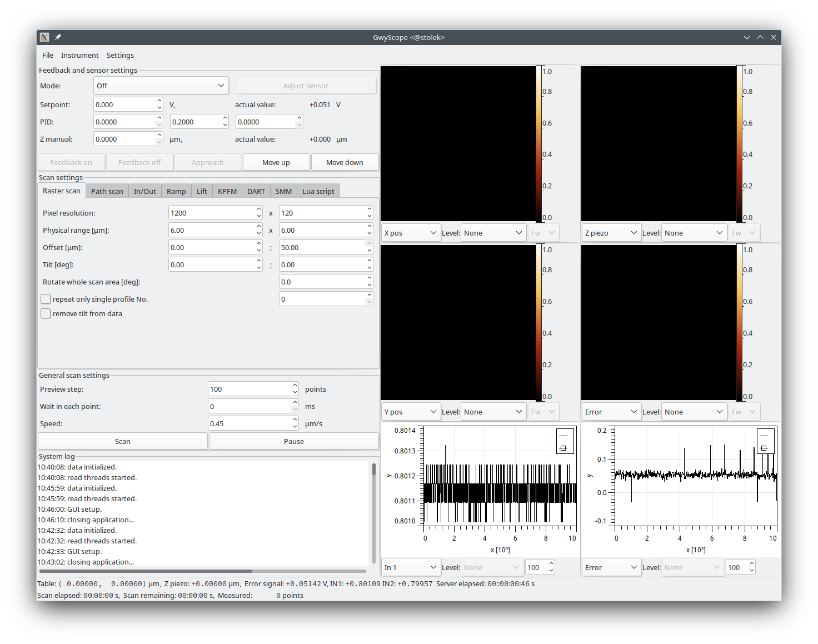Click the Move up button

(276, 162)
